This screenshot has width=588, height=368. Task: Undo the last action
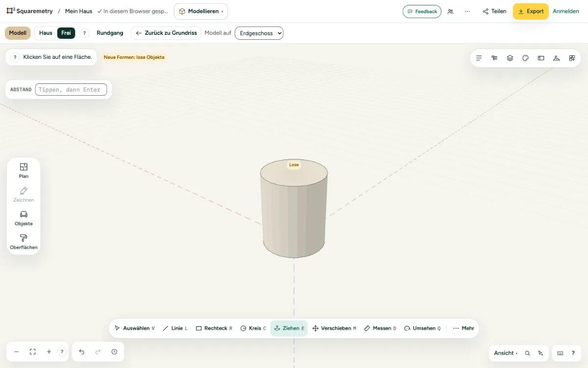pos(82,352)
